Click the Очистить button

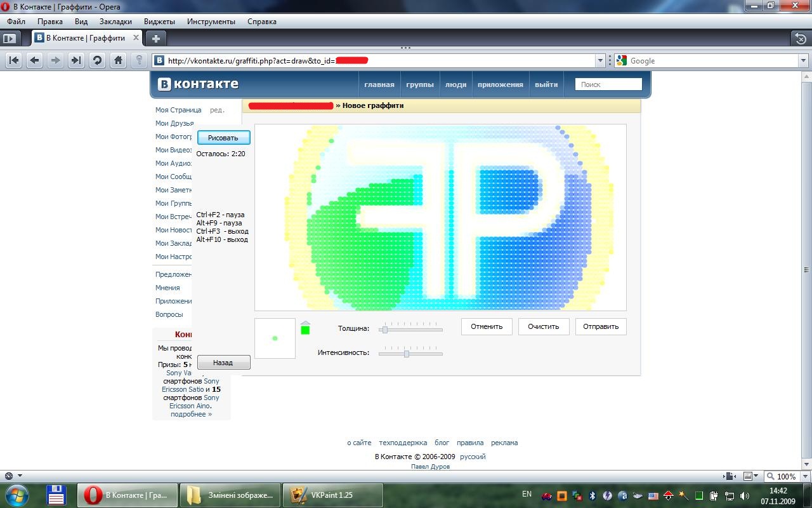coord(544,326)
